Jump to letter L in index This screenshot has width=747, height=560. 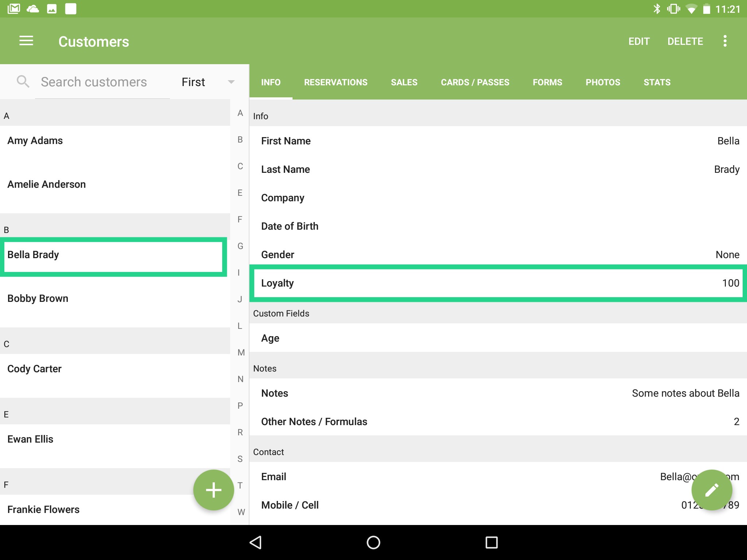point(240,326)
